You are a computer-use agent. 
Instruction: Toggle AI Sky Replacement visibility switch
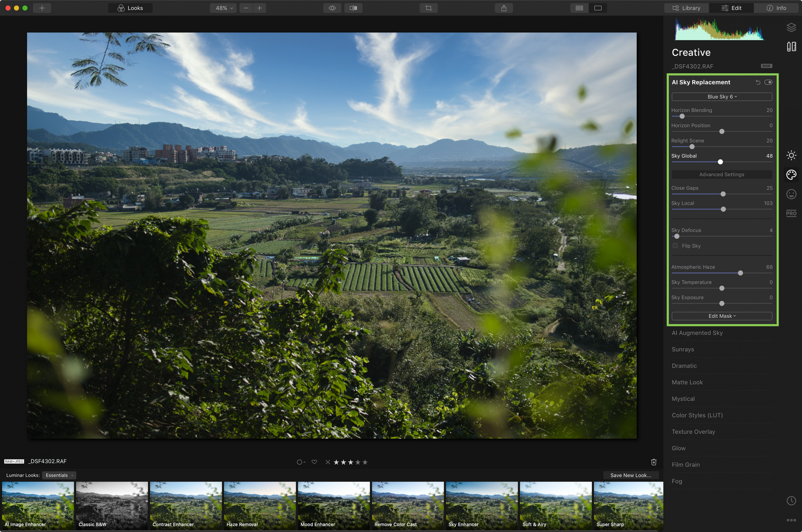click(x=768, y=82)
